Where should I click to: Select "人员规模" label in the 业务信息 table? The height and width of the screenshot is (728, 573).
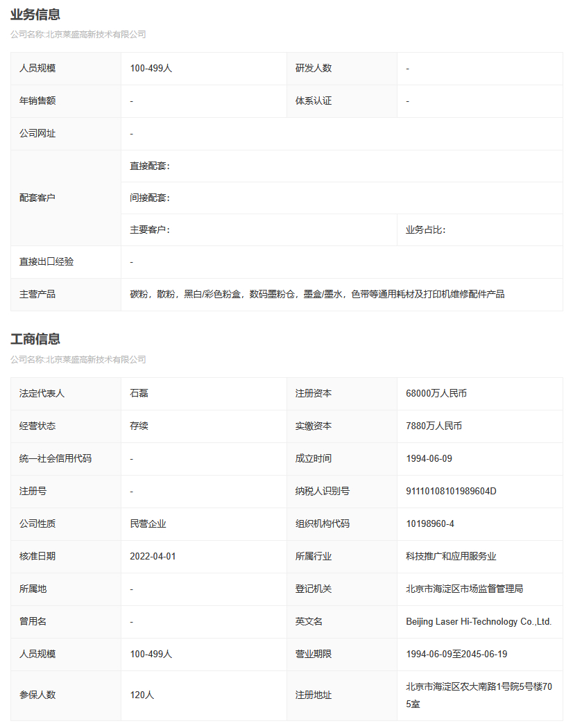[37, 68]
